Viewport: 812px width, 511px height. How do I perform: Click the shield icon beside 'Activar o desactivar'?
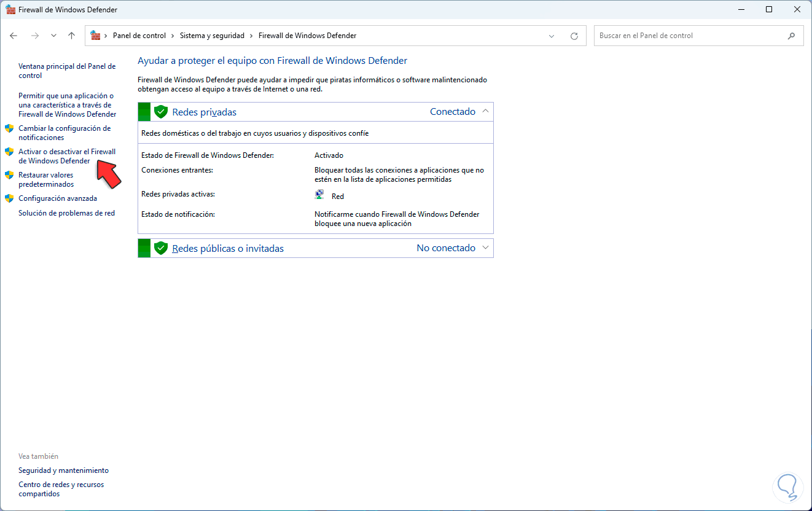[x=9, y=152]
